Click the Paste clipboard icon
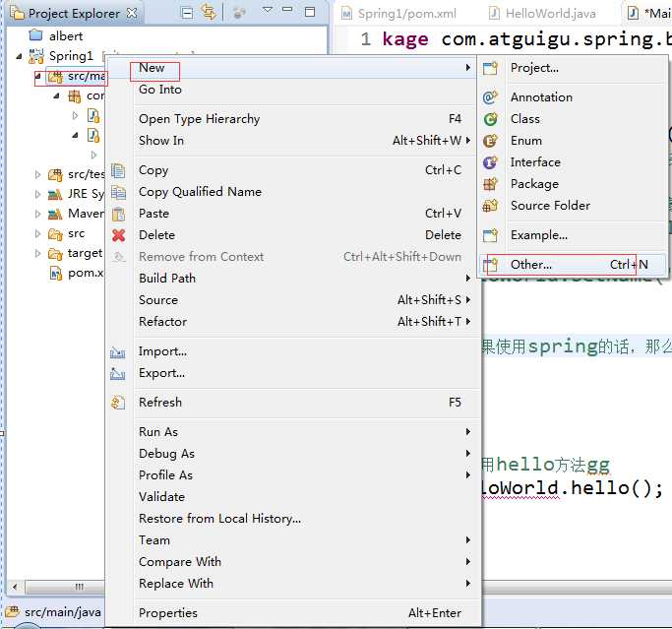This screenshot has width=672, height=629. tap(119, 214)
